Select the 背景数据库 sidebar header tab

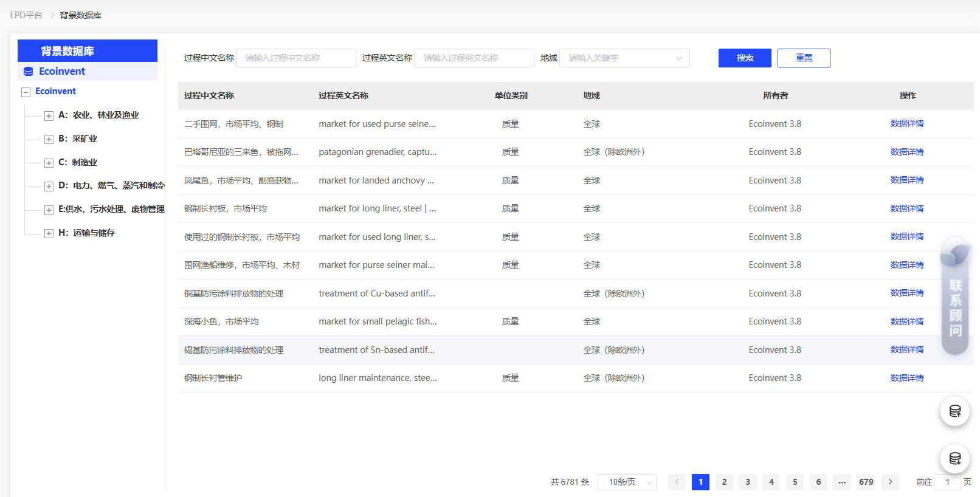click(x=88, y=51)
